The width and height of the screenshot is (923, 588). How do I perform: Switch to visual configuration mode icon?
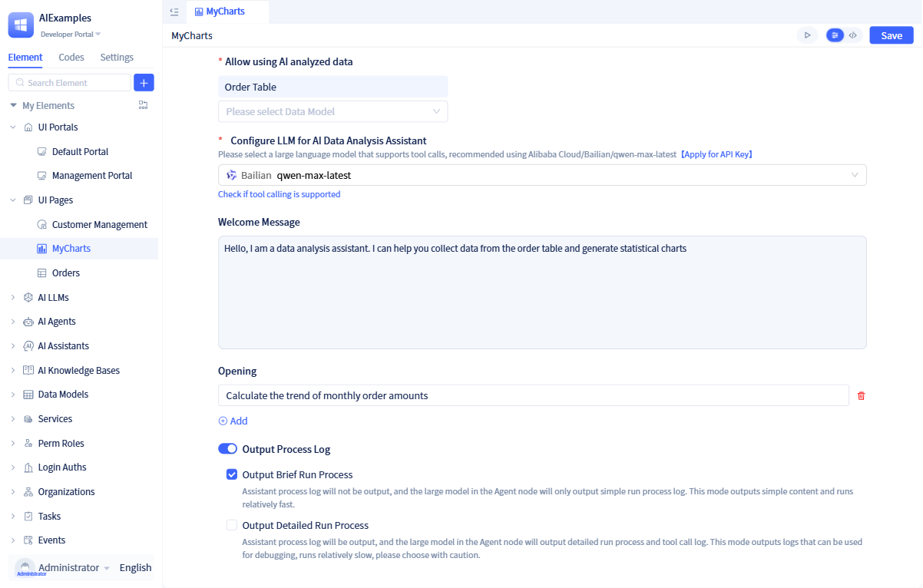coord(835,35)
